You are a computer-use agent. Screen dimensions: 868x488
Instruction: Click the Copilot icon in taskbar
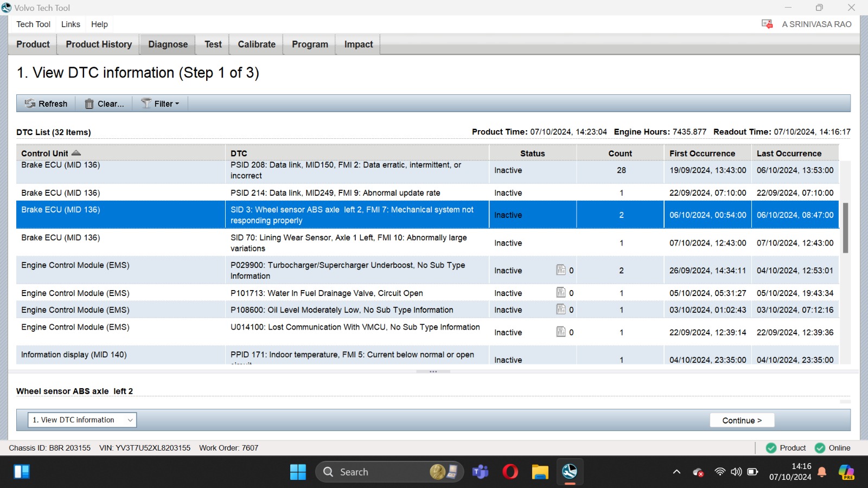pos(846,472)
